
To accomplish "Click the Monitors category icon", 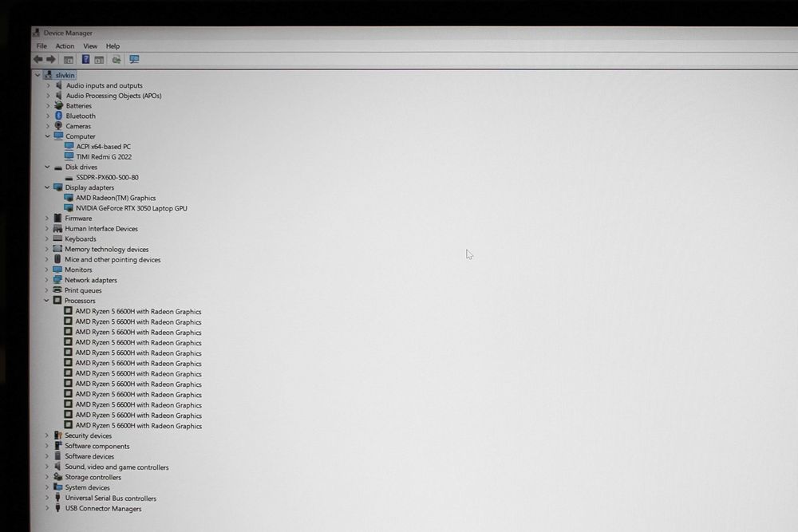I will tap(57, 270).
